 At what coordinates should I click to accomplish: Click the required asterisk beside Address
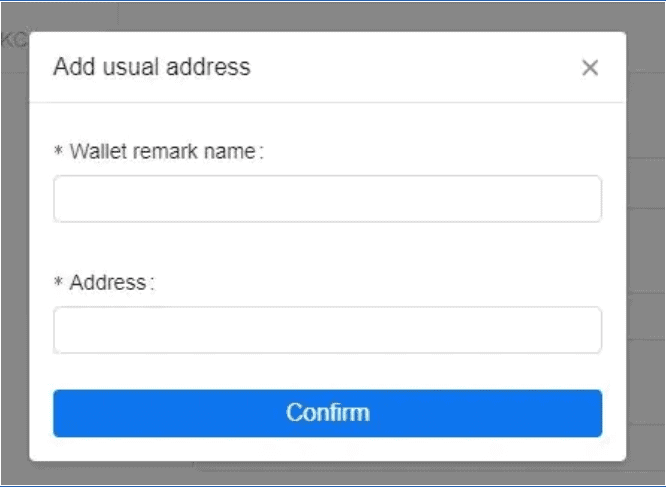(x=59, y=284)
